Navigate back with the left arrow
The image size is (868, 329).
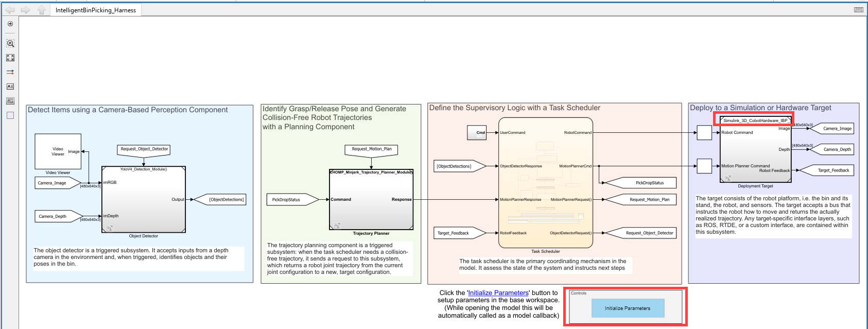[x=10, y=10]
